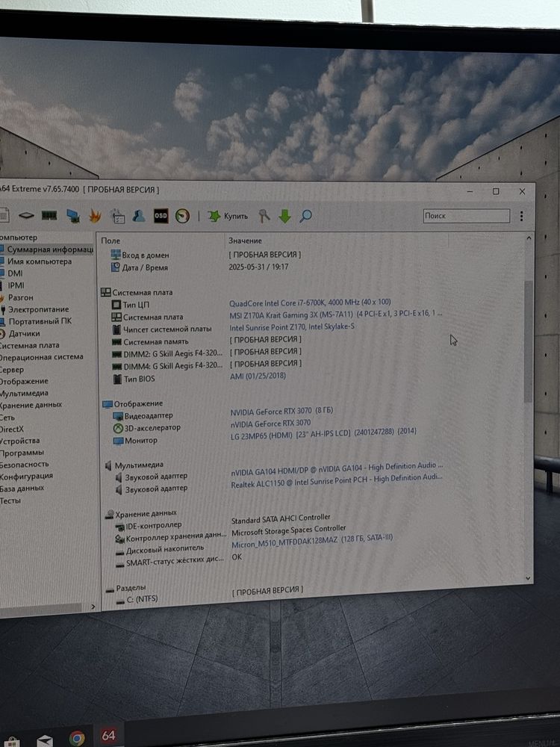This screenshot has width=560, height=747.
Task: Click the Micron_M510_MTFDDAK128MAZ disk link
Action: (312, 541)
